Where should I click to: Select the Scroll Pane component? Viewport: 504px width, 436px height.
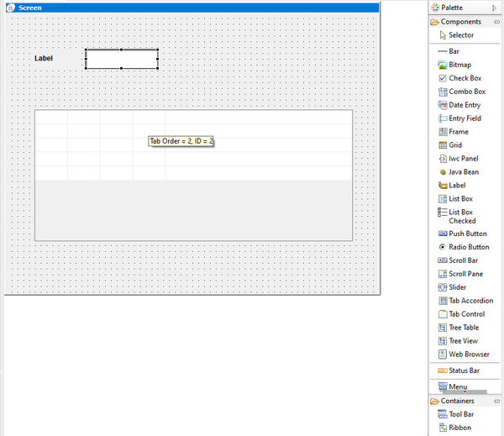click(x=460, y=274)
